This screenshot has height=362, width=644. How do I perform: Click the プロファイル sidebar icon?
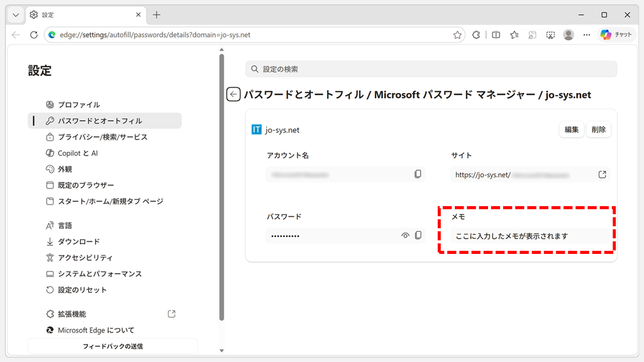[x=50, y=105]
